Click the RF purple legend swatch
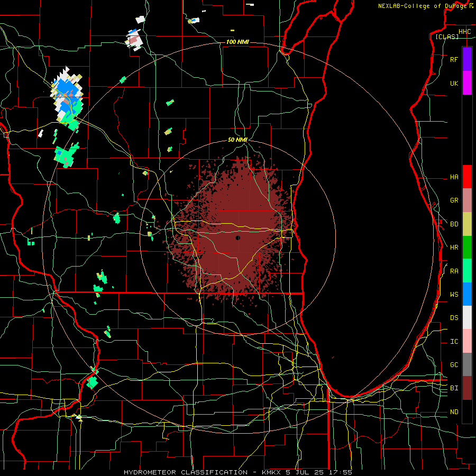Screen dimensions: 476x476 pyautogui.click(x=467, y=59)
